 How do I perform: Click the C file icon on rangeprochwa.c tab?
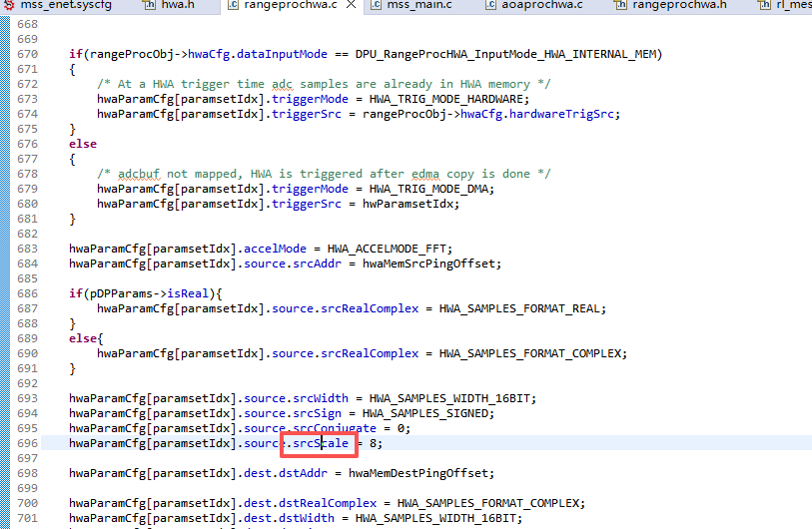[233, 5]
